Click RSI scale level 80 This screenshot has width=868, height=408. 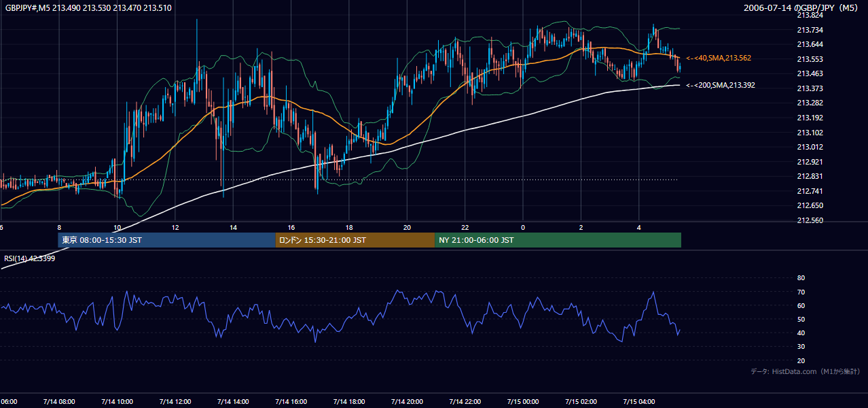(x=801, y=278)
